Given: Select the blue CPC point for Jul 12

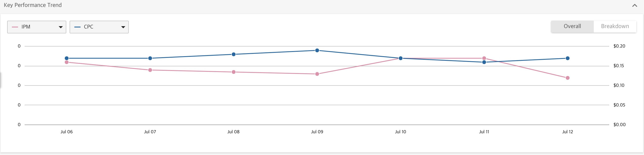Looking at the screenshot, I should click(x=567, y=58).
